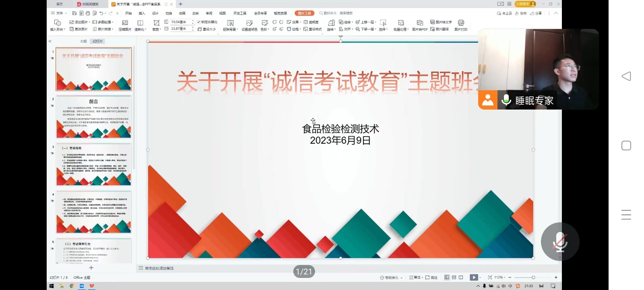Click the Compress Picture (压缩图片) icon

125,23
